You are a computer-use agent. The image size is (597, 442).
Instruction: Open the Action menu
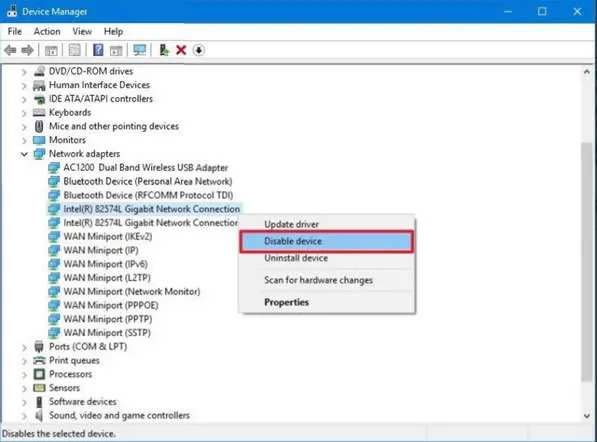point(47,31)
